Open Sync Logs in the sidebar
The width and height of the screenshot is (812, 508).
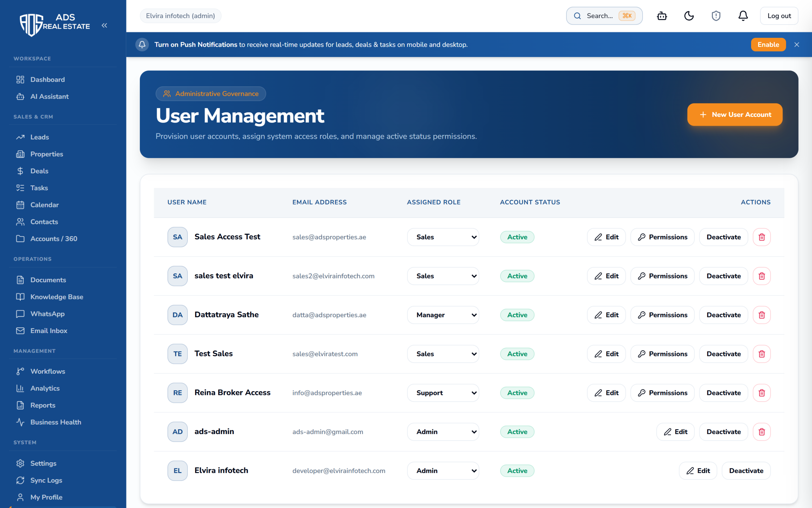pos(63,480)
